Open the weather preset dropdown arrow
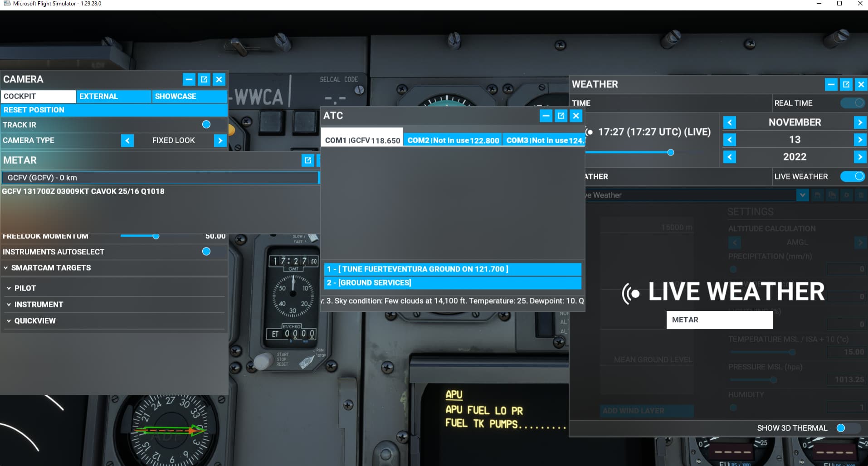 [803, 195]
